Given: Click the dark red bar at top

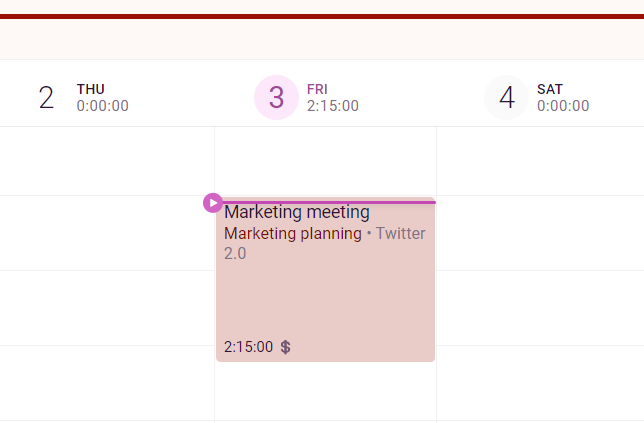Looking at the screenshot, I should point(322,16).
